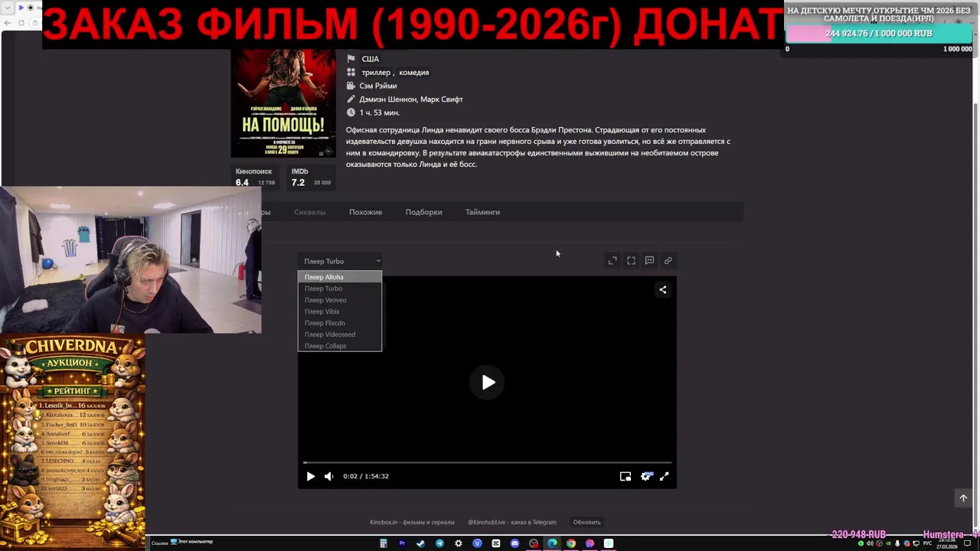Image resolution: width=980 pixels, height=551 pixels.
Task: Choose Плеер Veoveo from the list
Action: (x=340, y=300)
